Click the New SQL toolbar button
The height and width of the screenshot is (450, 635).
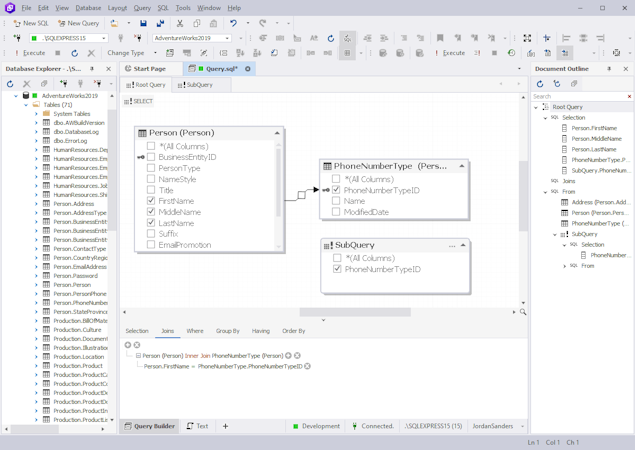pos(31,23)
